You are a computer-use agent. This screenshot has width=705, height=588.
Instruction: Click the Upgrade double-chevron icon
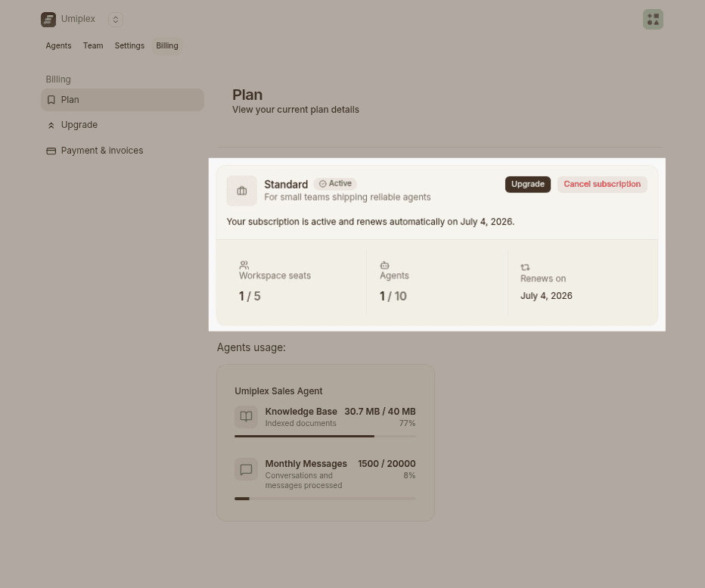(51, 126)
